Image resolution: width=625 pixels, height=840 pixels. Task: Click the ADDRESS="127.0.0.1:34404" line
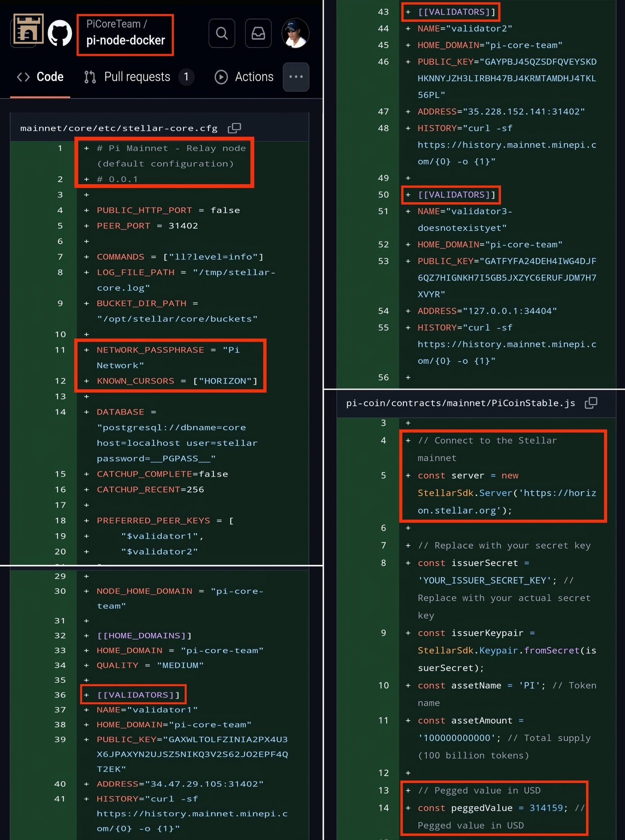click(x=487, y=311)
